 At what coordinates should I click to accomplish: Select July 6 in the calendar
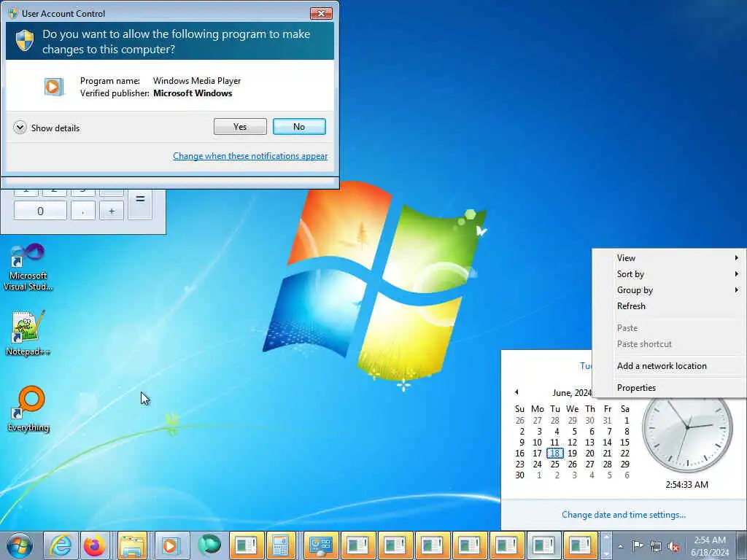pyautogui.click(x=627, y=475)
